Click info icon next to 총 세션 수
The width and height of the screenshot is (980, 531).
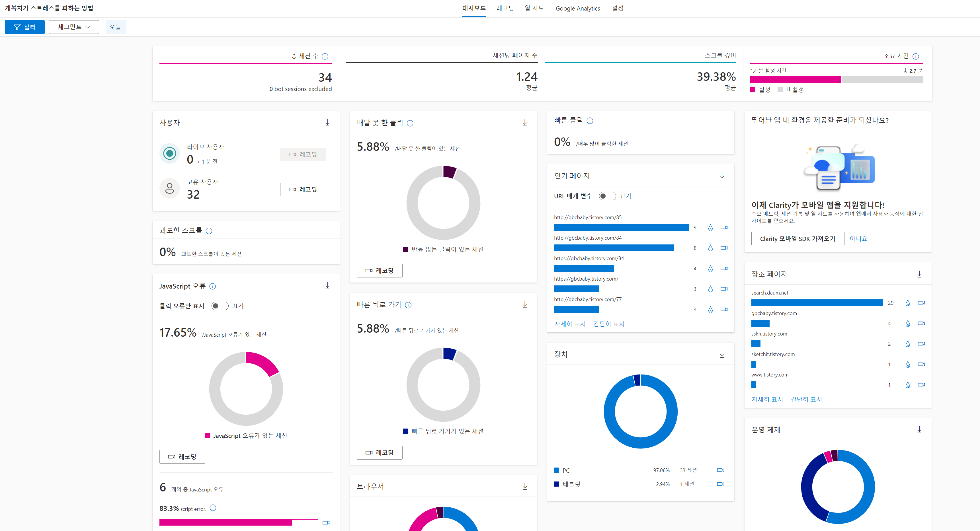tap(325, 56)
